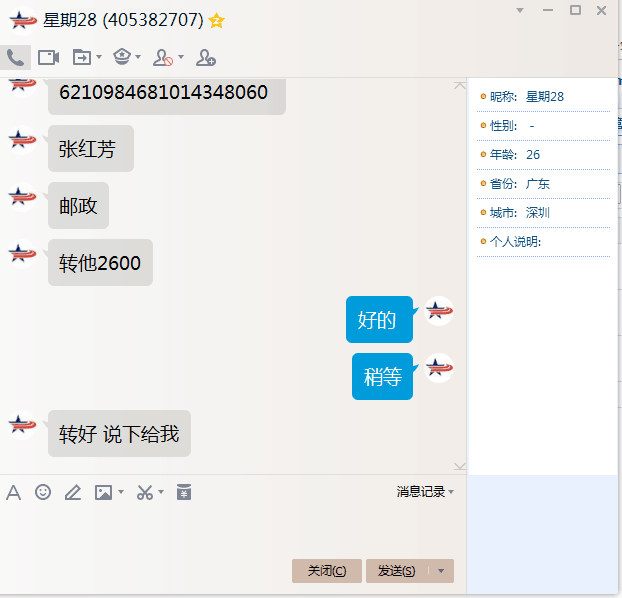Click the add-contact icon in toolbar
The image size is (622, 598).
point(205,58)
